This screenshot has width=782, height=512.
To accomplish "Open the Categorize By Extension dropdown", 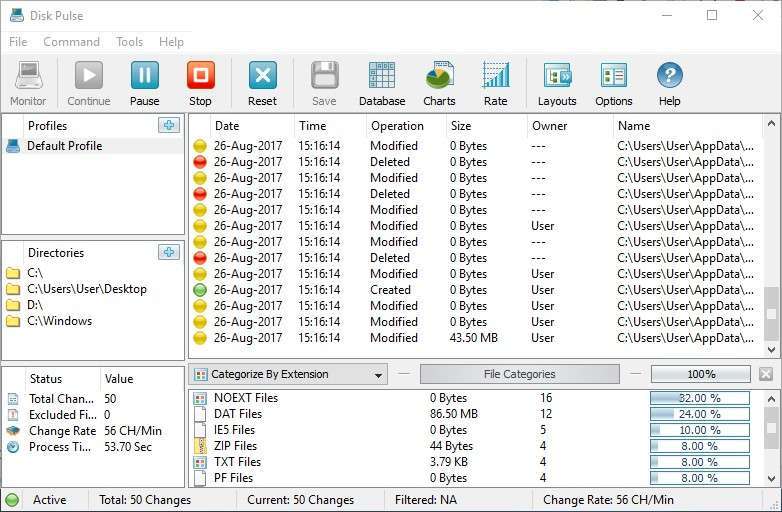I will click(288, 374).
